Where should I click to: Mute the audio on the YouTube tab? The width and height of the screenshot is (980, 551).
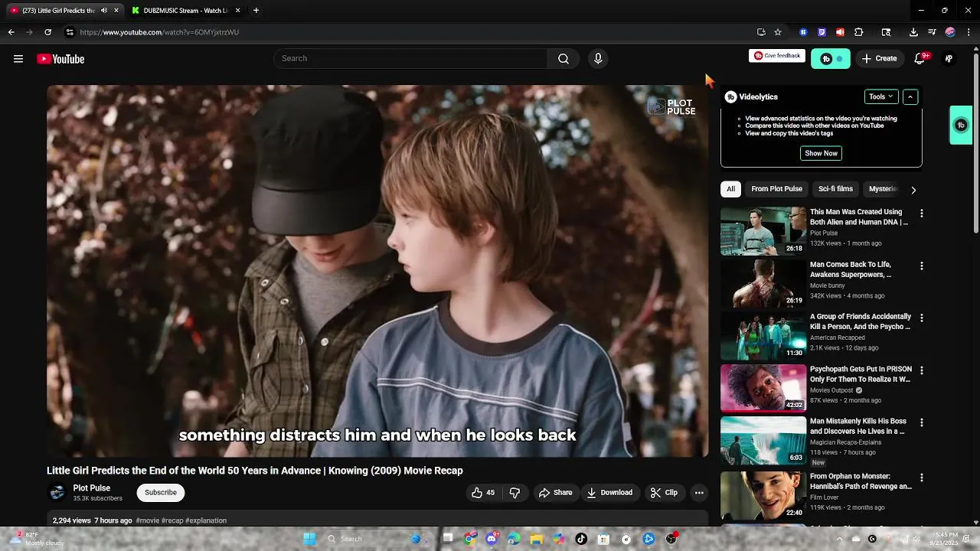tap(104, 11)
